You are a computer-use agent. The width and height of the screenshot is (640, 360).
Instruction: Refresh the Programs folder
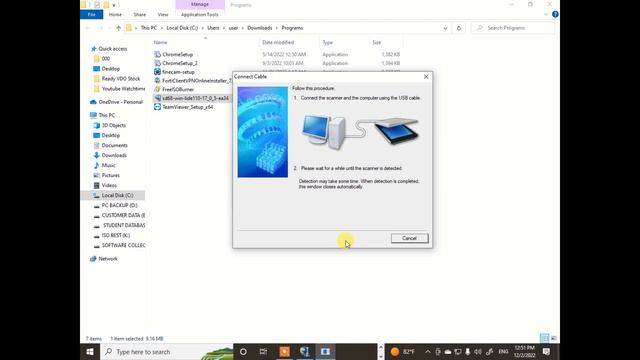[x=459, y=28]
